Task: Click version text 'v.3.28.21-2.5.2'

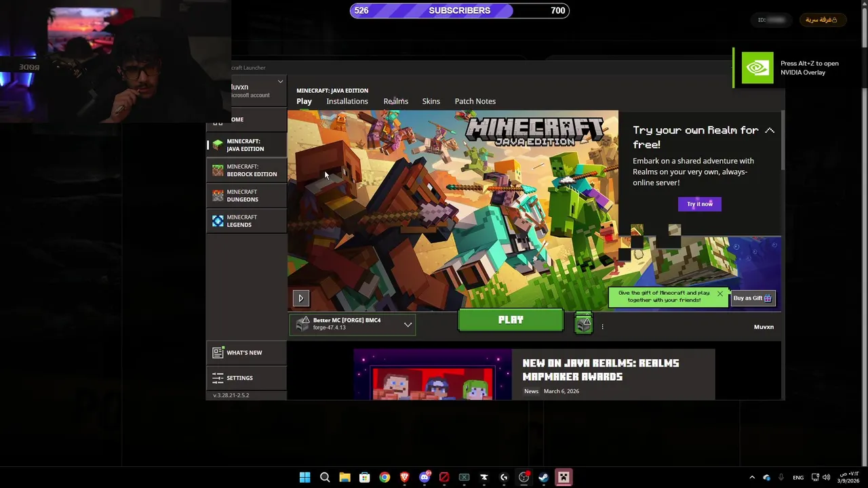Action: click(231, 395)
